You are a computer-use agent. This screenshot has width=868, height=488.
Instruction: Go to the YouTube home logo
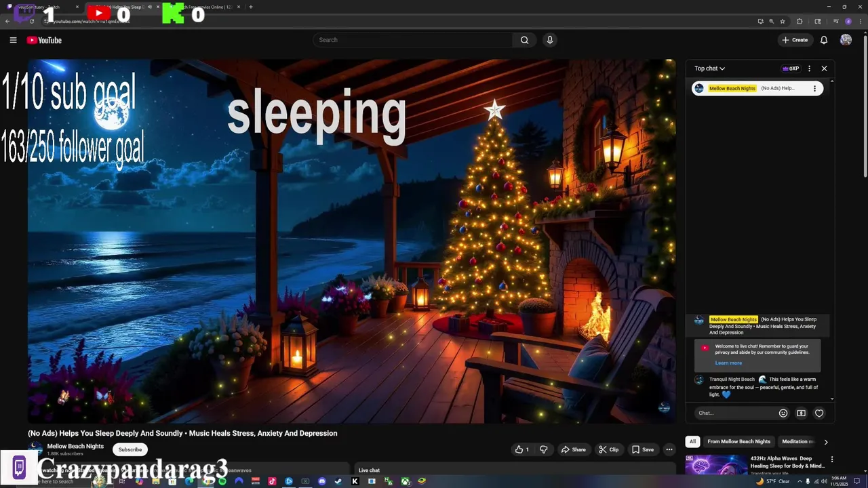[44, 40]
